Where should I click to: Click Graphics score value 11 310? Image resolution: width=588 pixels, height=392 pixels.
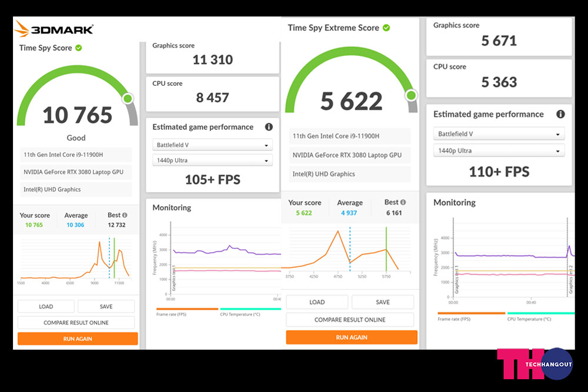tap(213, 59)
